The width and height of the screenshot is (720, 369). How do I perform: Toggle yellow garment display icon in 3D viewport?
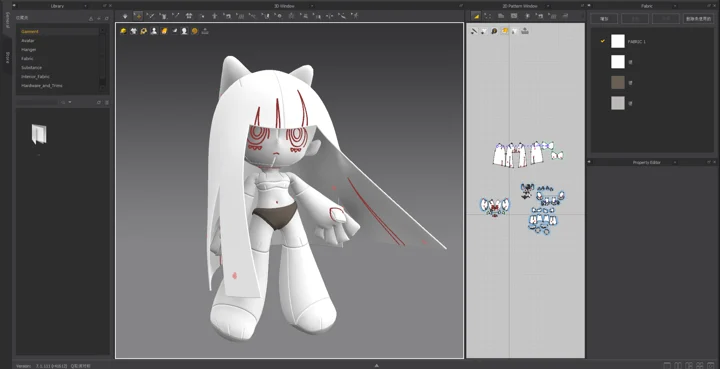[124, 31]
